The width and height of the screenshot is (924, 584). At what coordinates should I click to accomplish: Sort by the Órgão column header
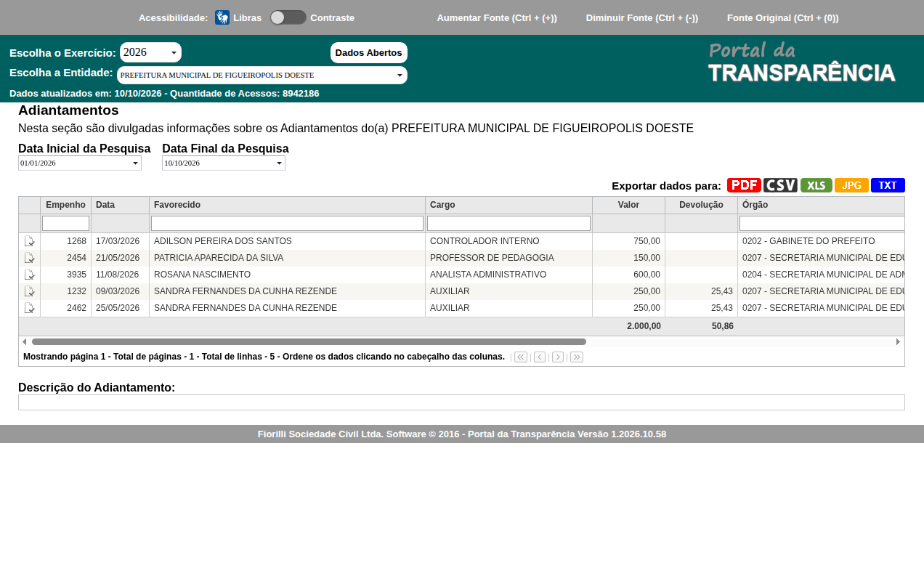(x=821, y=205)
